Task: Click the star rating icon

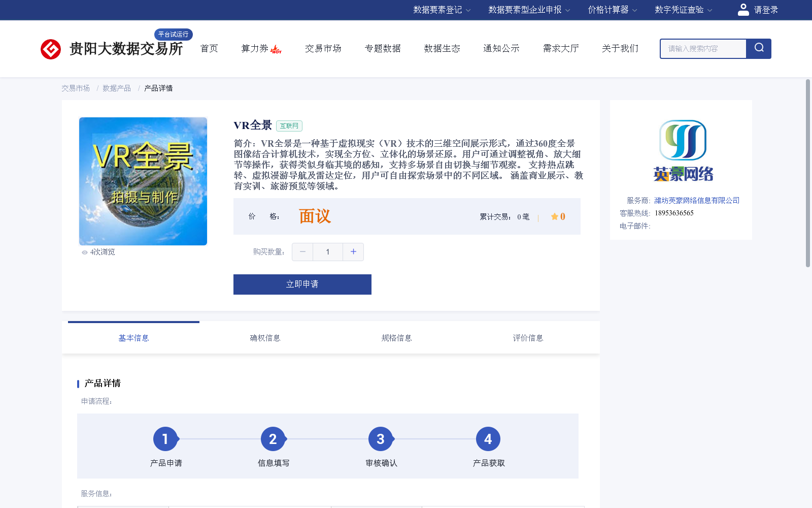Action: click(554, 216)
